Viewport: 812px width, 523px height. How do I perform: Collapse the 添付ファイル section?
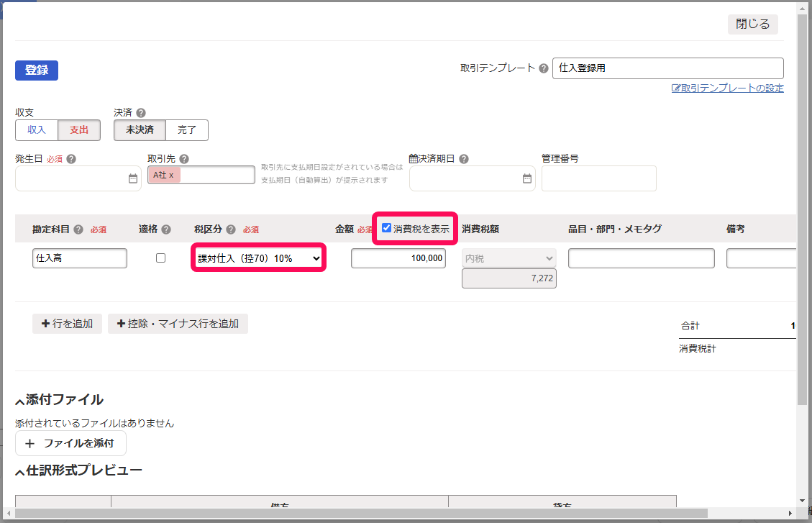pos(19,401)
